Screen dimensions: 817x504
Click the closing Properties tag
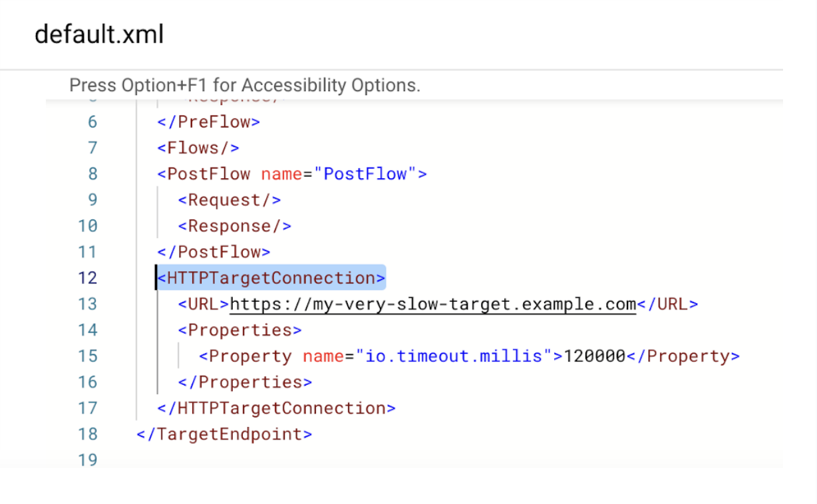click(245, 382)
